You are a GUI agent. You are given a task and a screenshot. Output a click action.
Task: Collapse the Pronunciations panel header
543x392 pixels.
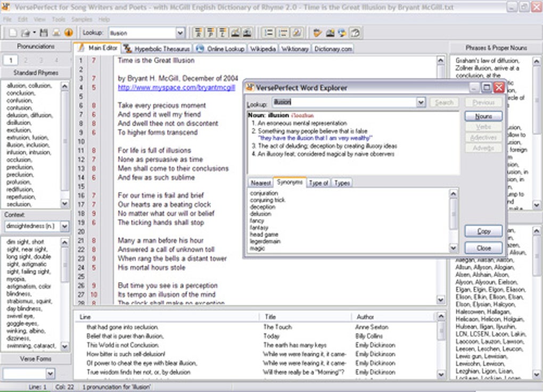coord(36,46)
